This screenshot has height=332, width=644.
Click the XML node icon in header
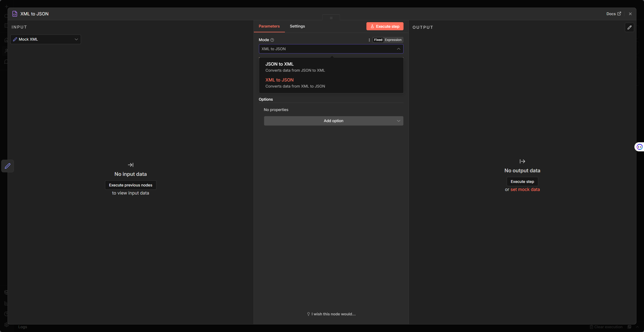click(15, 14)
